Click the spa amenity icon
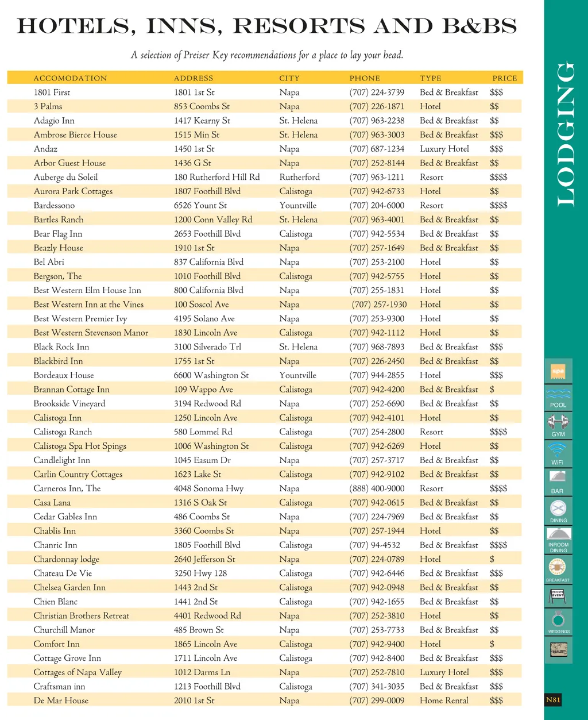This screenshot has height=720, width=588. (x=558, y=372)
